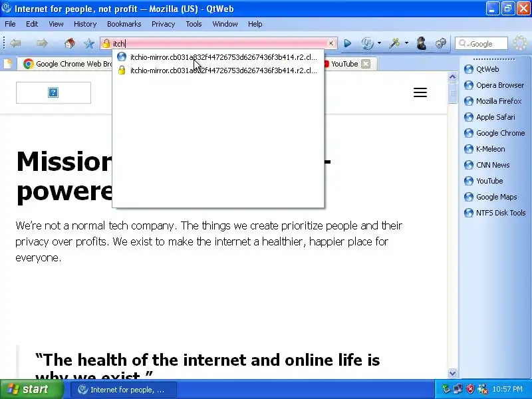532x399 pixels.
Task: Open YouTube bookmark in sidebar
Action: click(x=483, y=181)
